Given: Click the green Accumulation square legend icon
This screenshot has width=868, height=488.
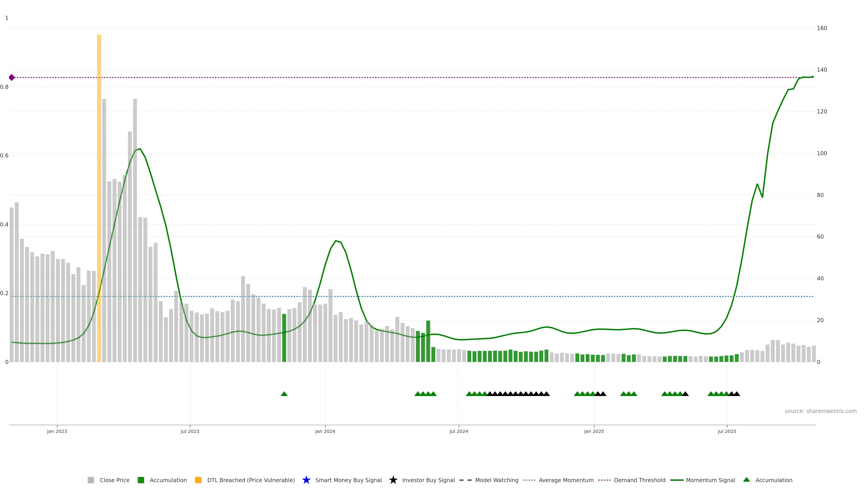Looking at the screenshot, I should point(141,480).
